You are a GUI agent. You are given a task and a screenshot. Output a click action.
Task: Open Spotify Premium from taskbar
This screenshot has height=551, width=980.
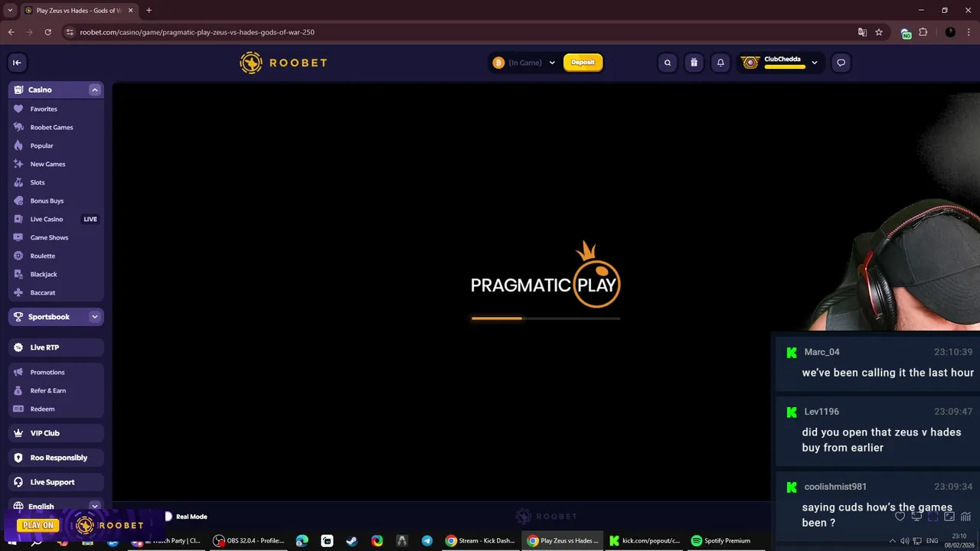(x=720, y=540)
